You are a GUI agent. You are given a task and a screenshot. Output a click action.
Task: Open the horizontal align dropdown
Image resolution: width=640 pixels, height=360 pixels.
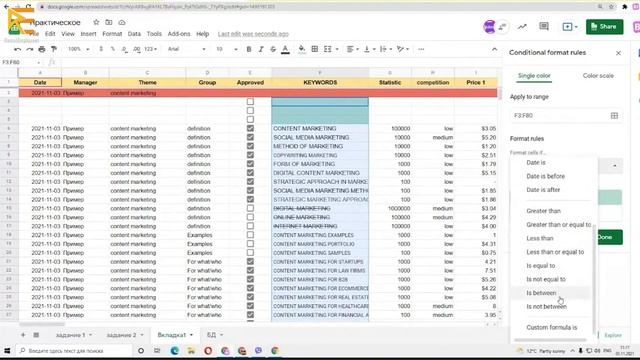pyautogui.click(x=353, y=49)
